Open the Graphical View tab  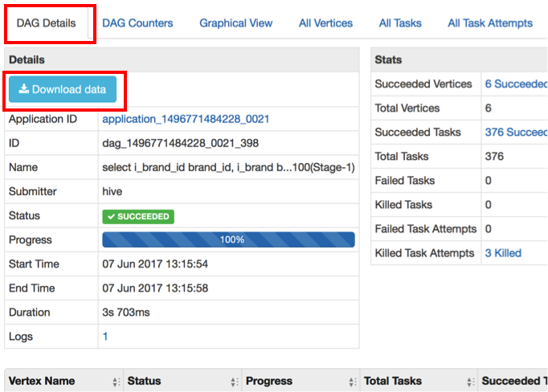(235, 23)
